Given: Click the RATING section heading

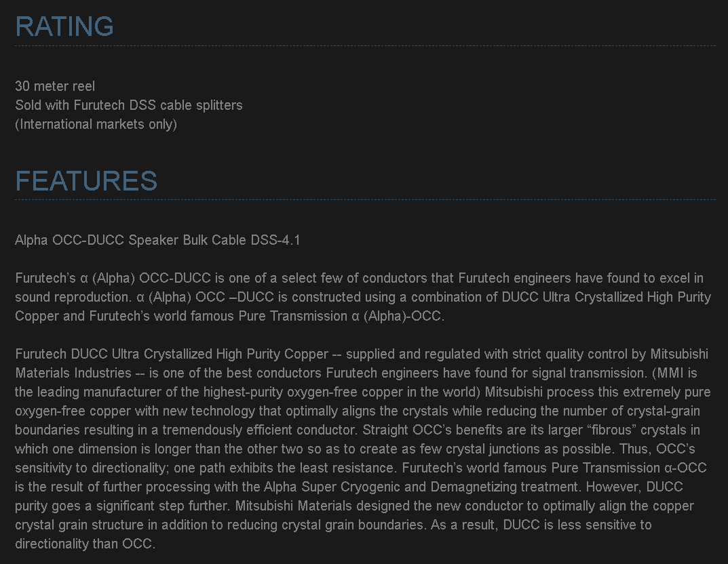Looking at the screenshot, I should point(64,26).
